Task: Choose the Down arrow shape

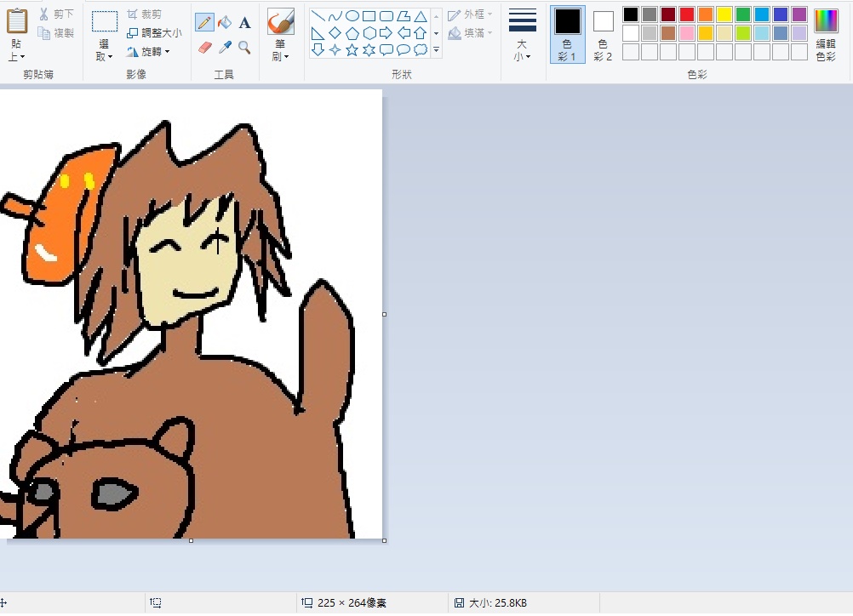Action: (318, 50)
